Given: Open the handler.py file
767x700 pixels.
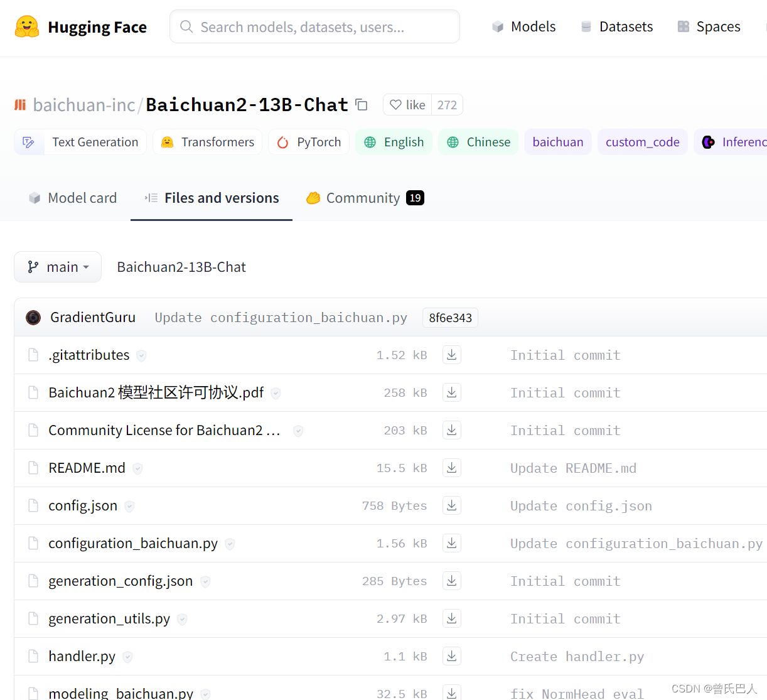Looking at the screenshot, I should tap(82, 656).
